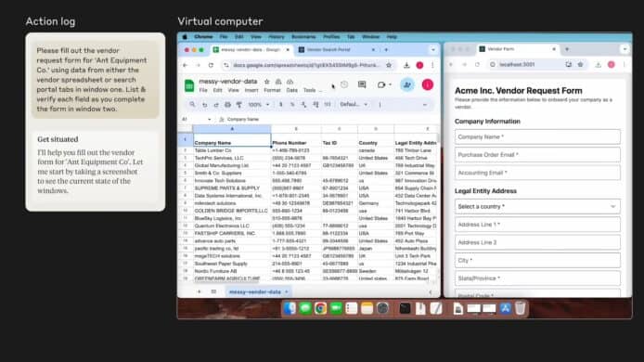The width and height of the screenshot is (644, 362).
Task: Star the messy-vendor-data document
Action: pyautogui.click(x=267, y=82)
